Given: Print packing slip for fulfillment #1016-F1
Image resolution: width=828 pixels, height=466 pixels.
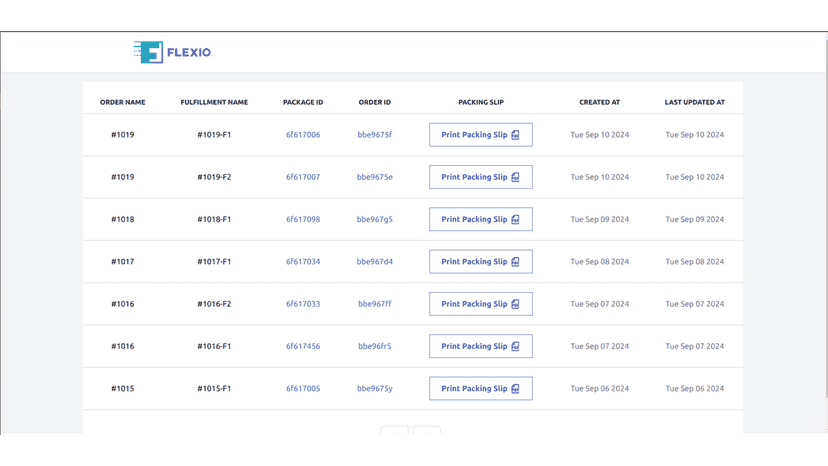Looking at the screenshot, I should pos(481,346).
